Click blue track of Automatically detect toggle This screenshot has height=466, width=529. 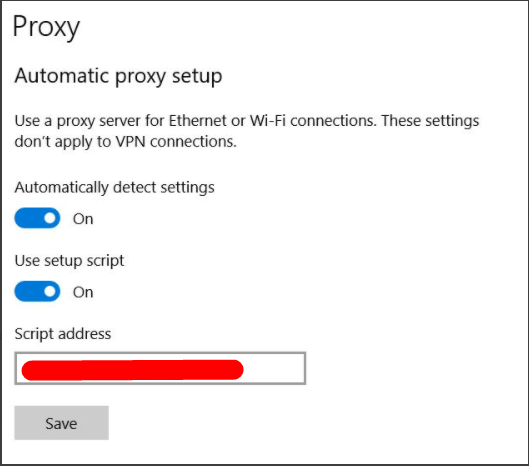29,218
